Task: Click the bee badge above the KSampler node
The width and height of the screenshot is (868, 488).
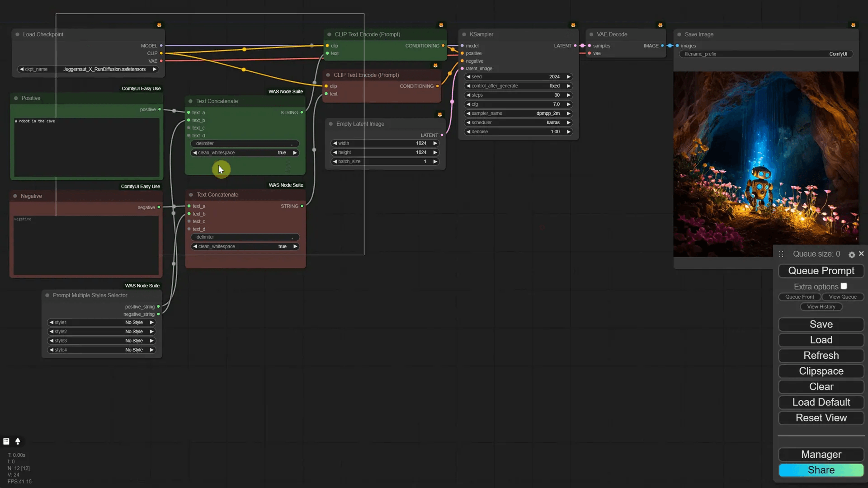Action: coord(573,25)
